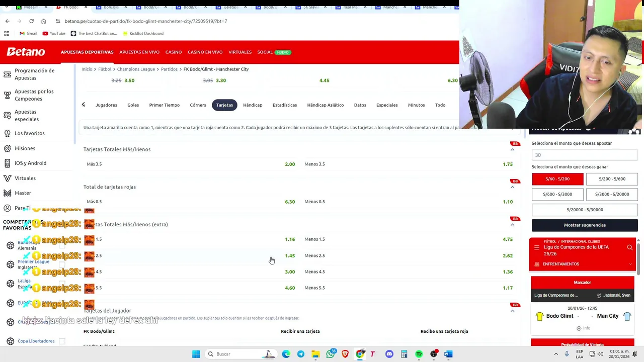Search within the Liga de Campeones widget
Viewport: 644px width, 362px height.
pos(629,247)
